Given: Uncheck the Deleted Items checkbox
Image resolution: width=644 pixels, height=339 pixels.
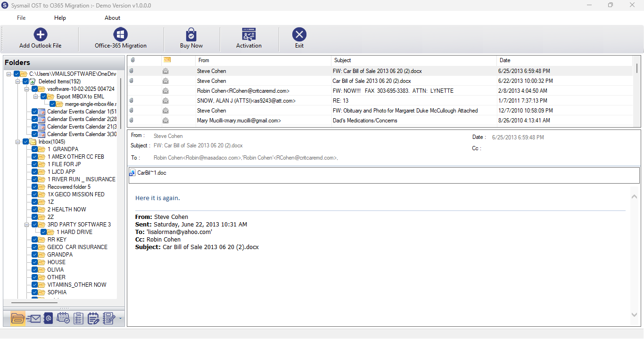Looking at the screenshot, I should click(x=26, y=81).
